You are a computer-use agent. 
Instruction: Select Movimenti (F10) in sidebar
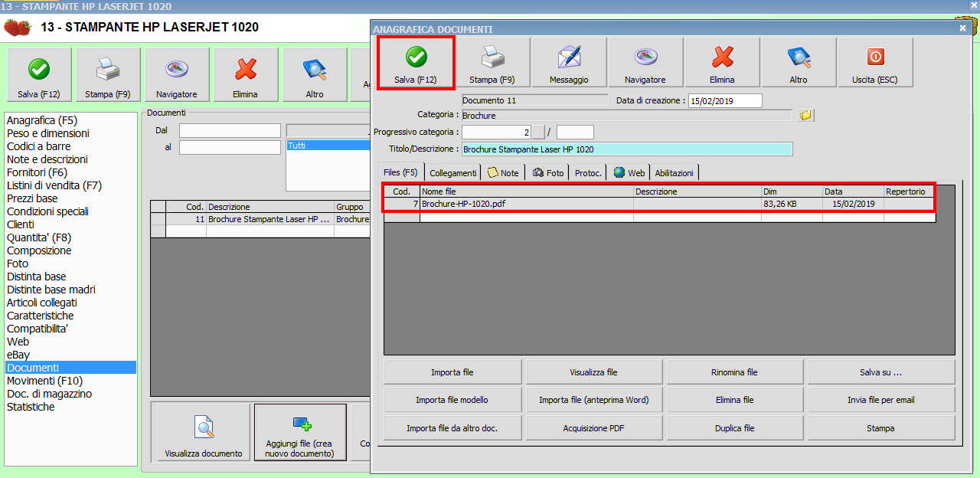click(x=44, y=381)
